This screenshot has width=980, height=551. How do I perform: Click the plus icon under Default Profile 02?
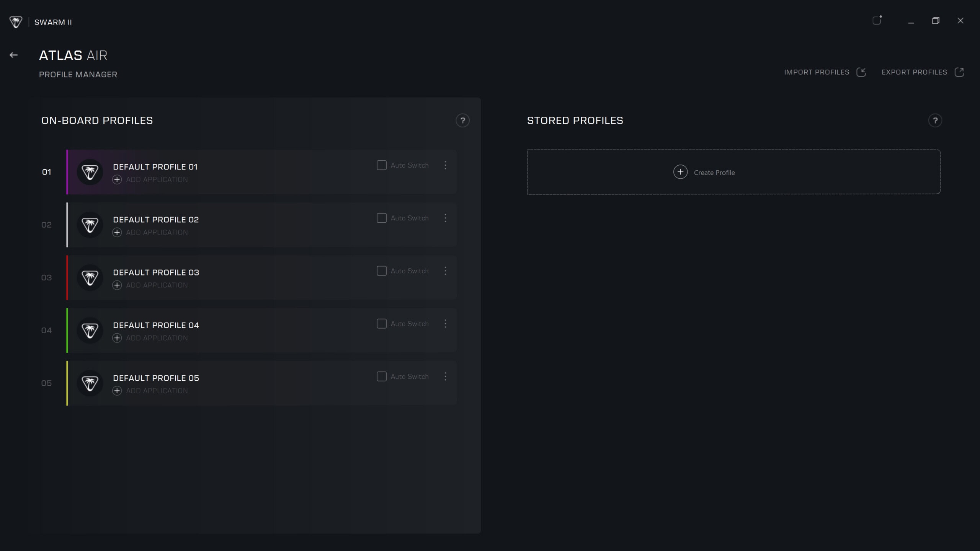click(x=117, y=232)
